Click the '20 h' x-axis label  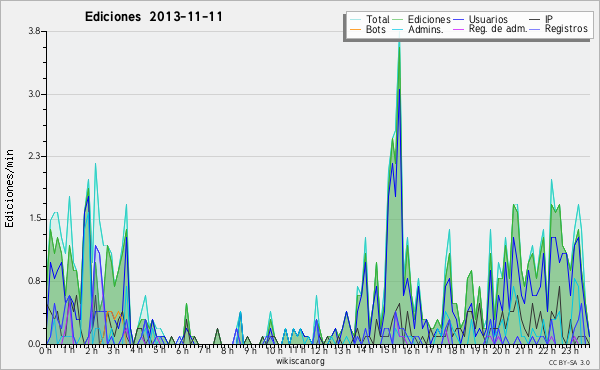click(501, 351)
